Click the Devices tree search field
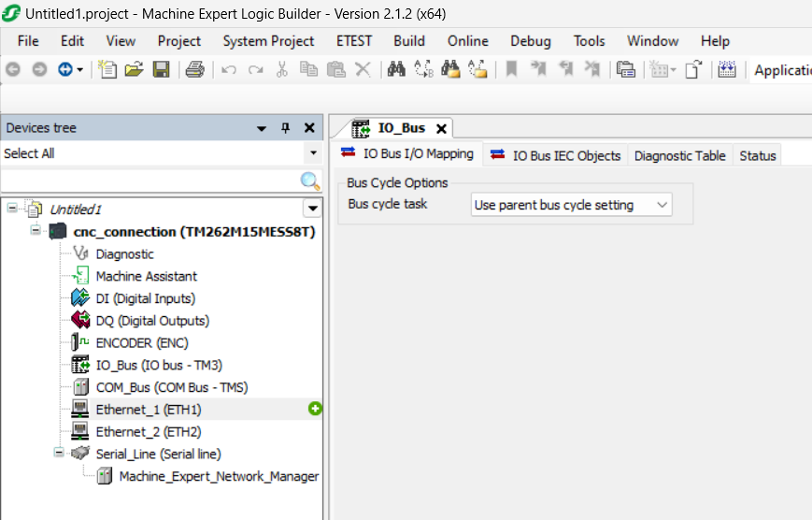 click(x=150, y=181)
